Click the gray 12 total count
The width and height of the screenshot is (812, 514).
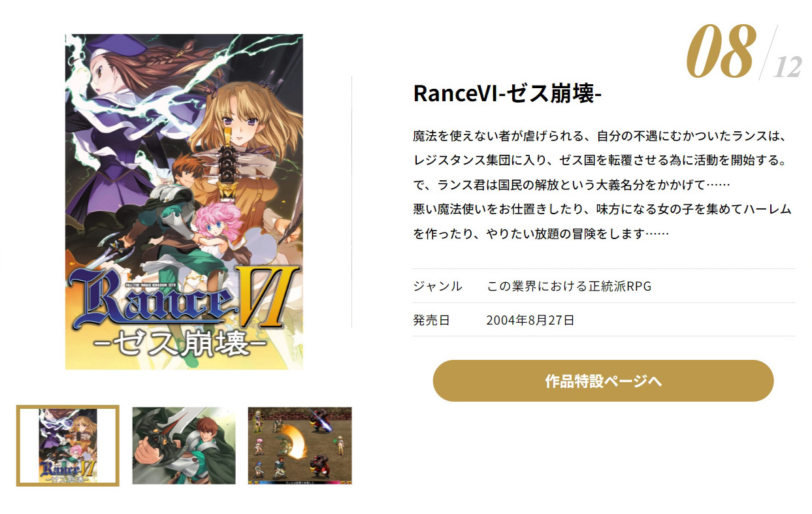click(787, 67)
